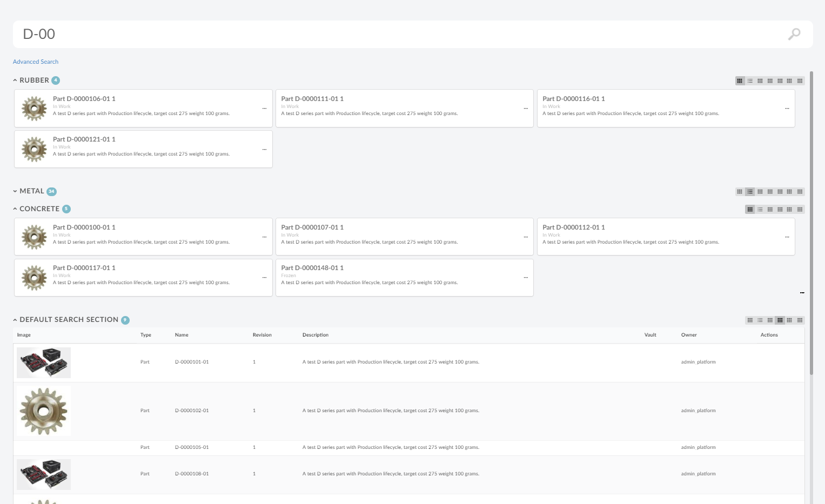Expand the METAL section
The width and height of the screenshot is (825, 504).
point(15,191)
